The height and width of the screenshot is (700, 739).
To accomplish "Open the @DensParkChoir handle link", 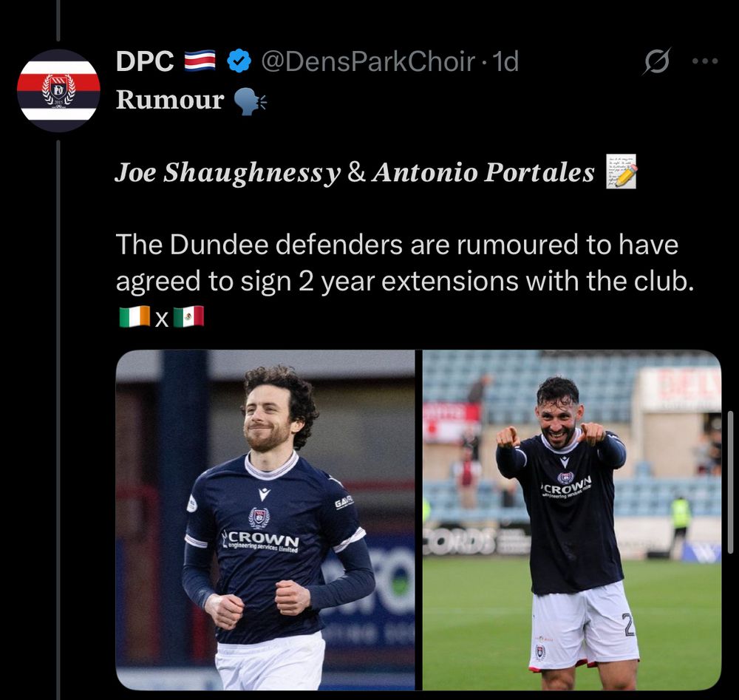I will (367, 61).
